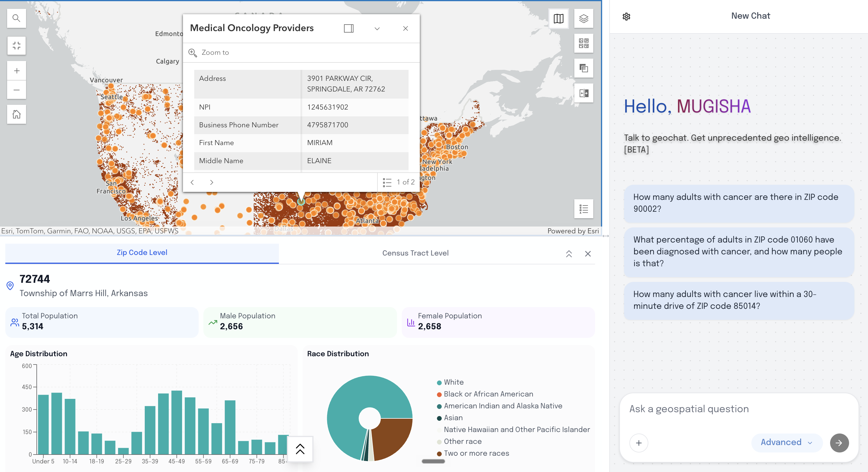This screenshot has height=472, width=868.
Task: Close the demographics panel
Action: (588, 254)
